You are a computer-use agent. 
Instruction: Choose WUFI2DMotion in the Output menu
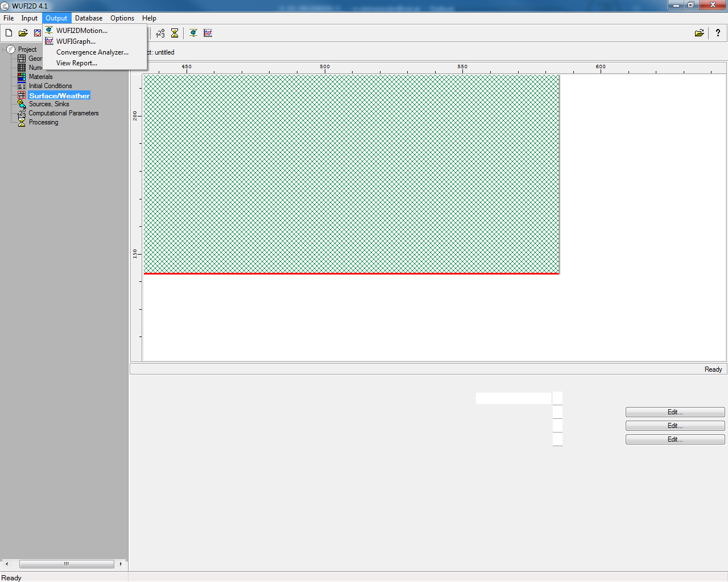[81, 31]
